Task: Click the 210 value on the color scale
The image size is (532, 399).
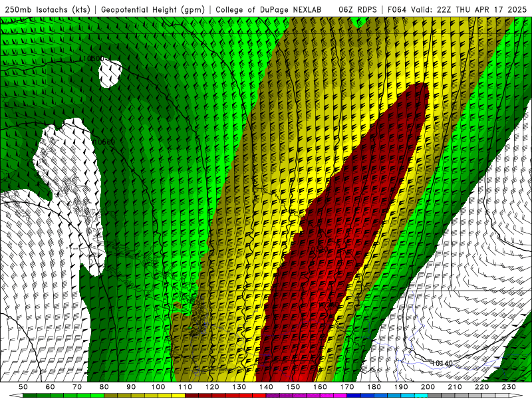Action: point(455,387)
